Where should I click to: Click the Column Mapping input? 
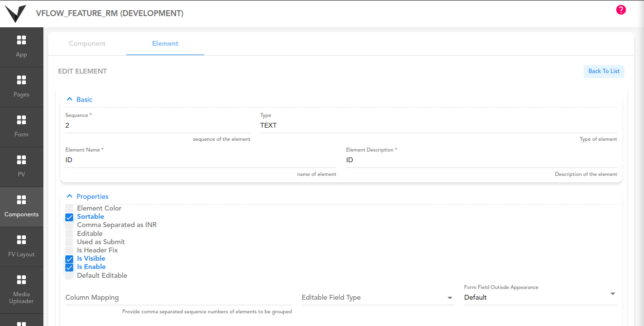[x=178, y=298]
